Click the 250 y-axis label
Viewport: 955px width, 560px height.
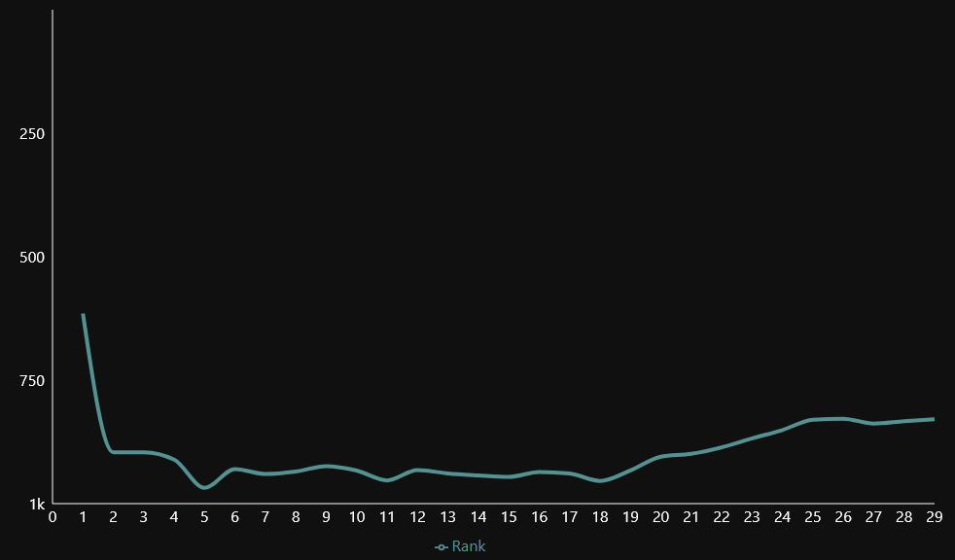pos(32,134)
